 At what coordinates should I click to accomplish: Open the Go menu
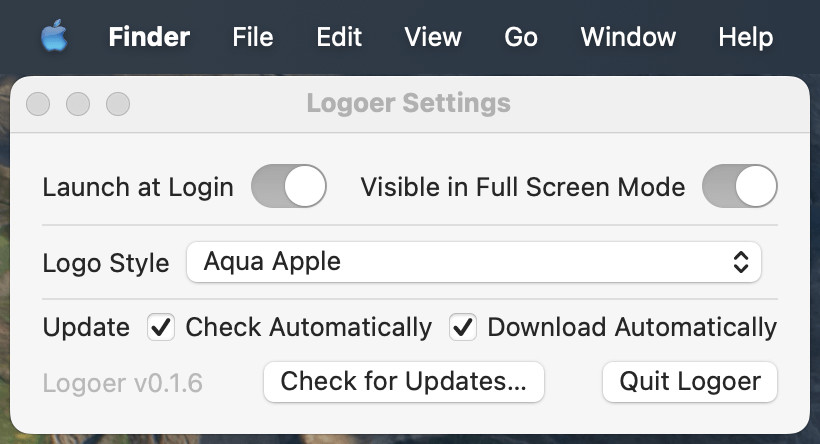521,37
